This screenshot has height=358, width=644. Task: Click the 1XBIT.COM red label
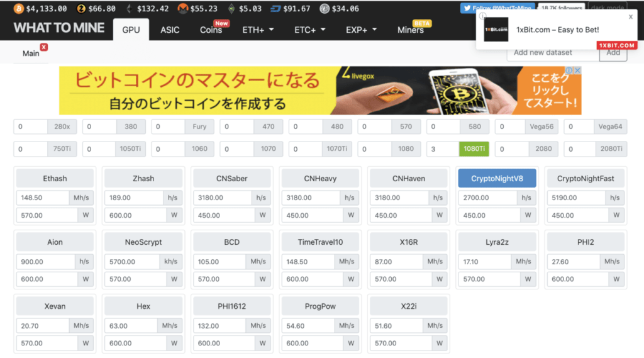616,45
